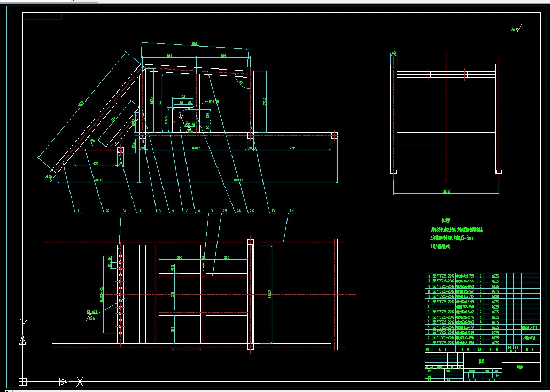Select the remark text in parts list row 4

[x=529, y=327]
